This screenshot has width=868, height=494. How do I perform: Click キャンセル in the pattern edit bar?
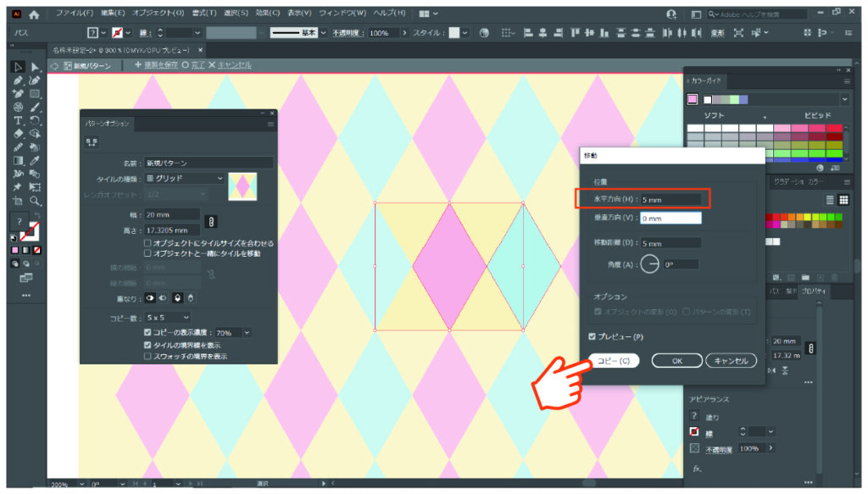(x=230, y=65)
